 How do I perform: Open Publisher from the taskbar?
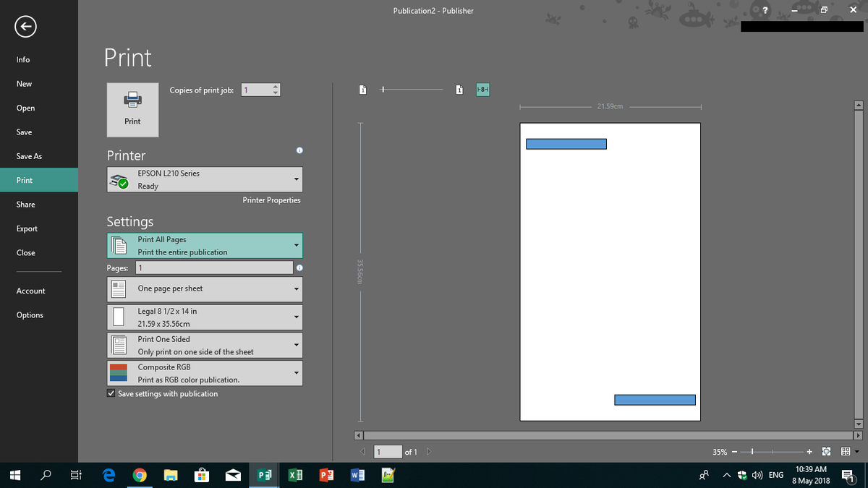coord(265,475)
